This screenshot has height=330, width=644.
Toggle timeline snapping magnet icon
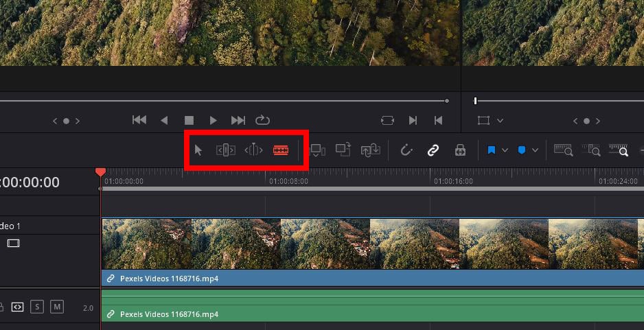point(406,150)
